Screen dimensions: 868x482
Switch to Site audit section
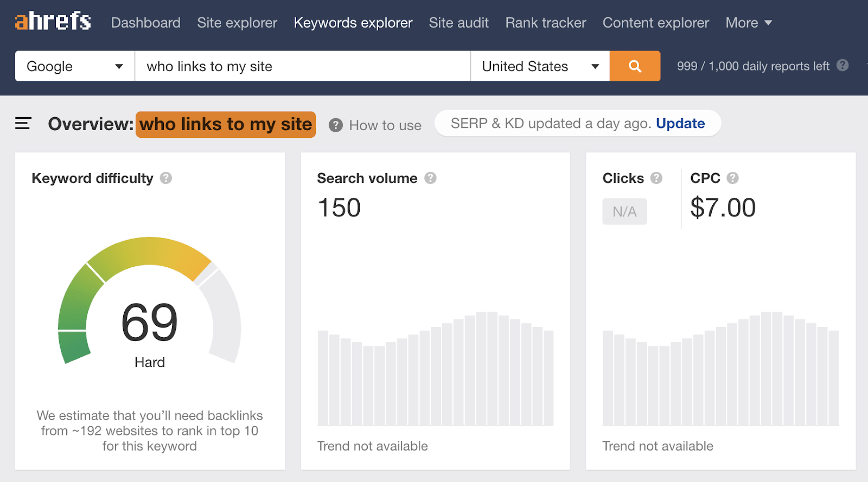coord(458,23)
